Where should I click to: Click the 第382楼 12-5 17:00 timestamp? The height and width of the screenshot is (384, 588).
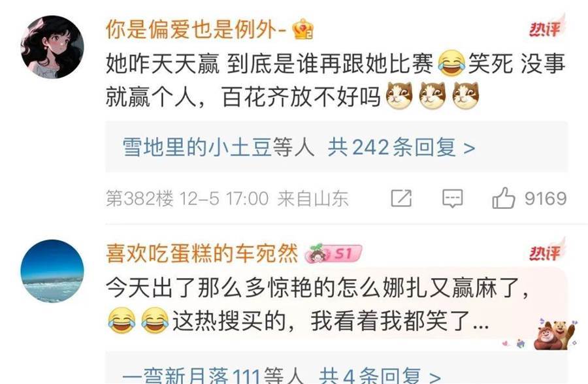pos(187,199)
